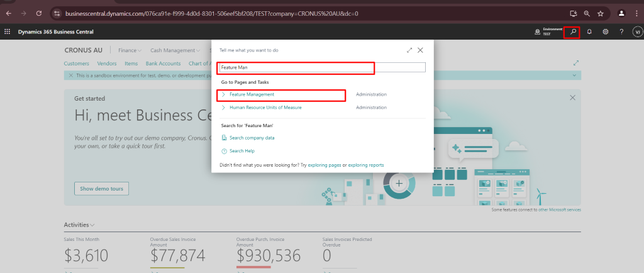Click the CRONUS AU company name
Screen dimensions: 644x273
pos(84,50)
